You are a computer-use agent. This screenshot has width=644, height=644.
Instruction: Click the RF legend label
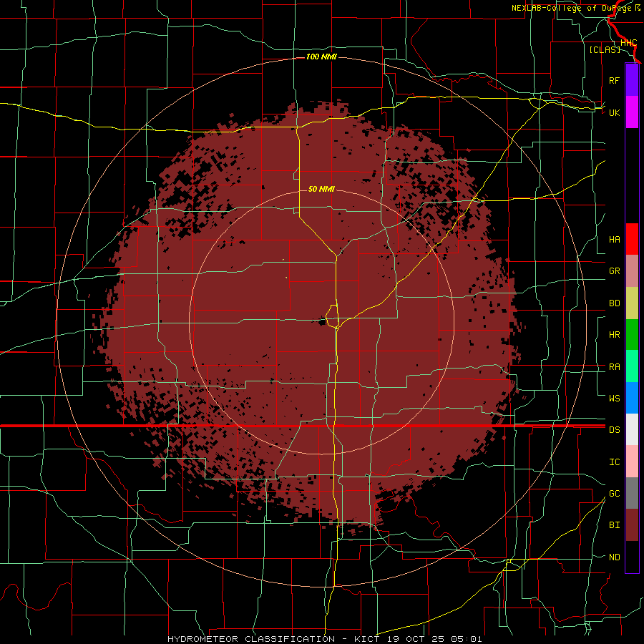(614, 80)
